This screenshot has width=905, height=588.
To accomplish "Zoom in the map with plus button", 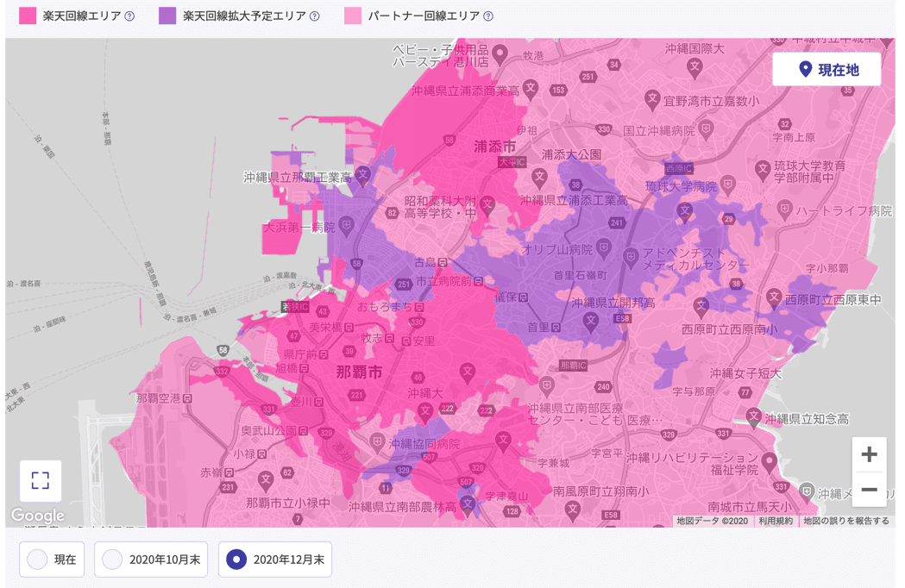I will pos(870,454).
